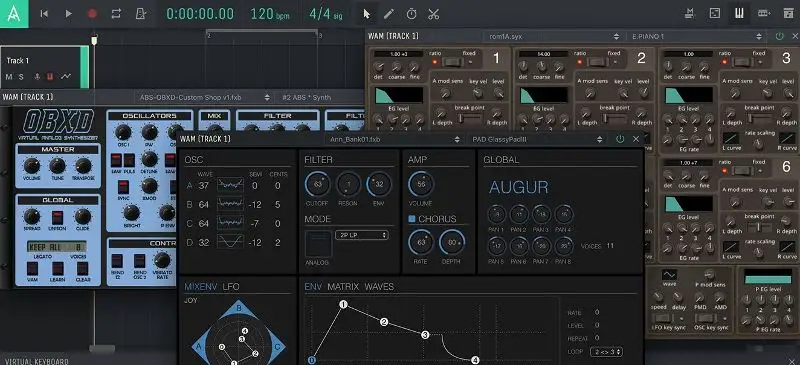Click the red record button
Screen dimensions: 800x365
pyautogui.click(x=92, y=14)
